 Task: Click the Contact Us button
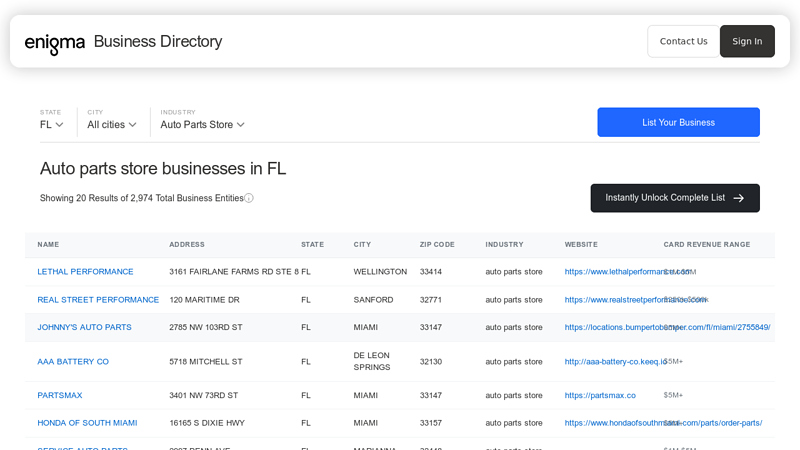pos(683,41)
